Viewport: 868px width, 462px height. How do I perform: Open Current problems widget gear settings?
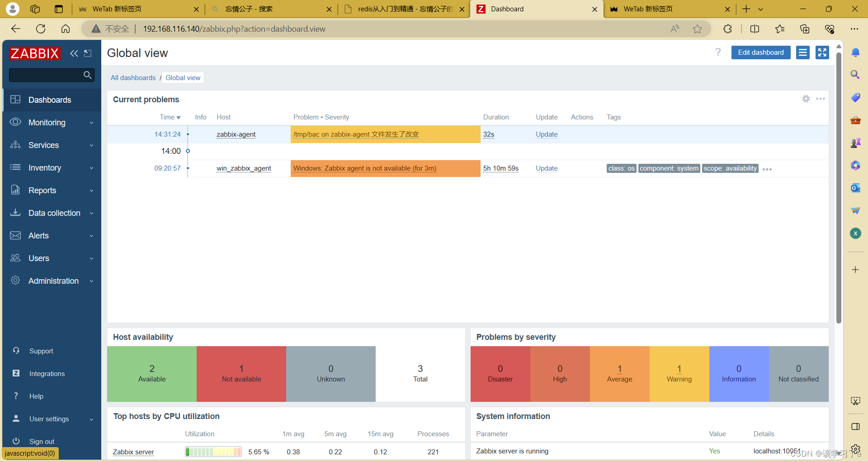coord(806,99)
